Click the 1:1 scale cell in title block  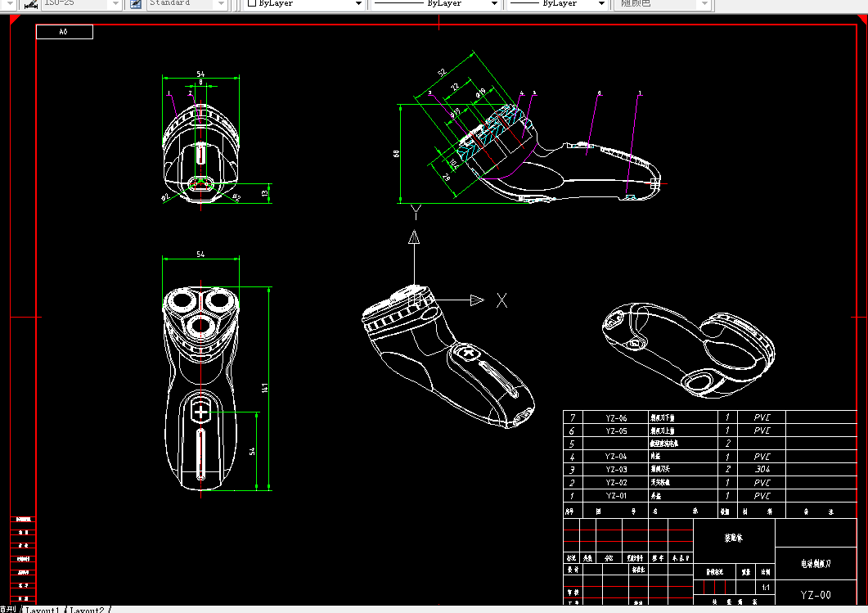click(766, 588)
